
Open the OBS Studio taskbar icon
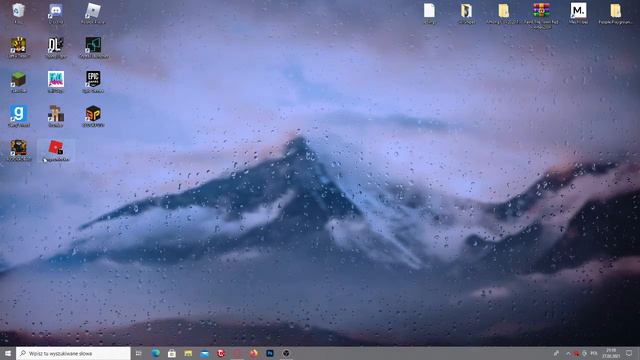coord(286,353)
